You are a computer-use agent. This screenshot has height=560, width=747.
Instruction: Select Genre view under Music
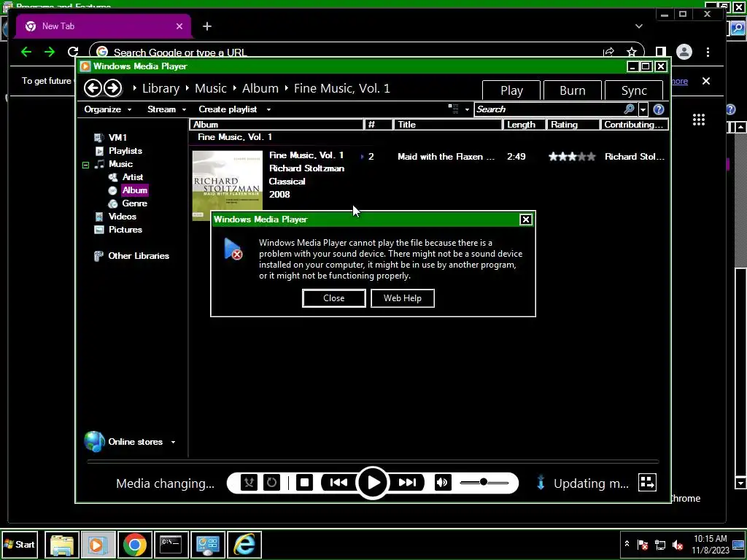(x=134, y=203)
